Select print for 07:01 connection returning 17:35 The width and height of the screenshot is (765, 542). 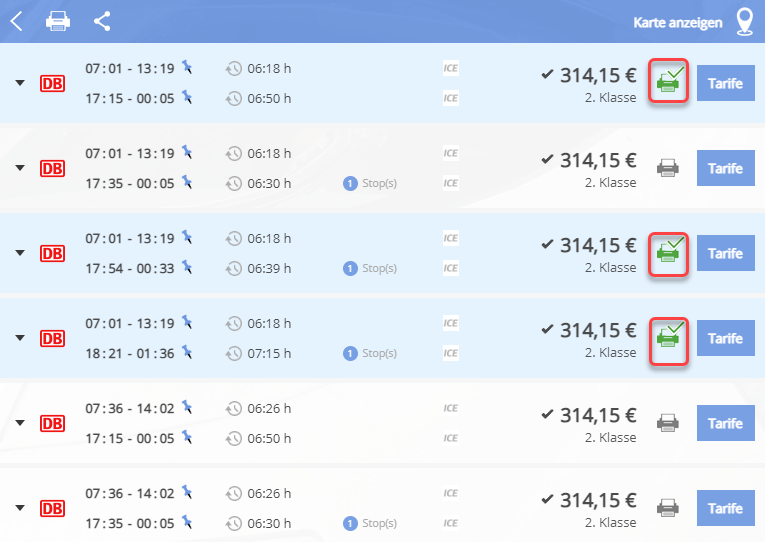coord(668,168)
